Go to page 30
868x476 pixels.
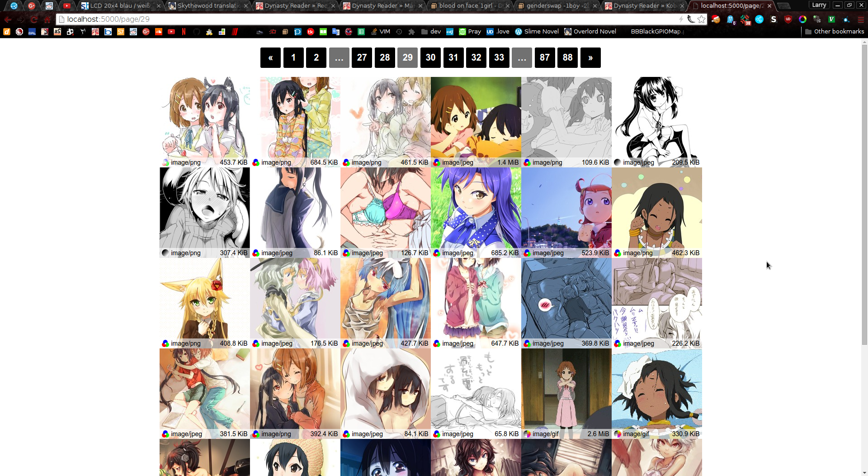point(430,57)
